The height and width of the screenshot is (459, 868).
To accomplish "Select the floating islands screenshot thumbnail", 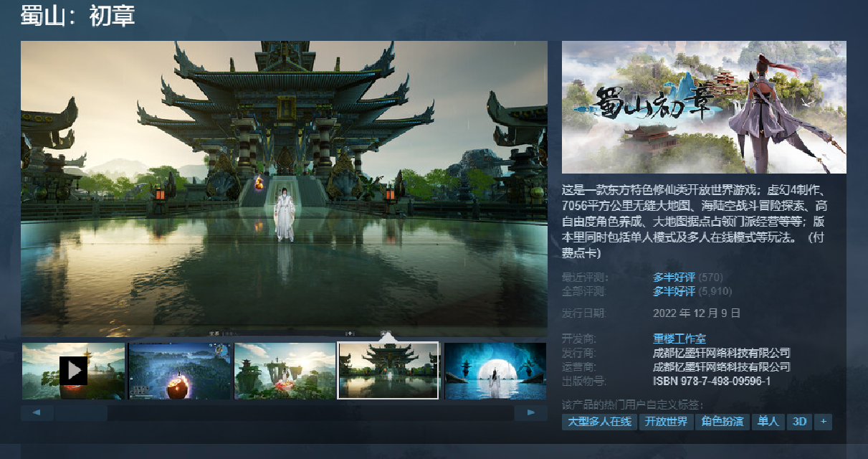I will tap(285, 371).
